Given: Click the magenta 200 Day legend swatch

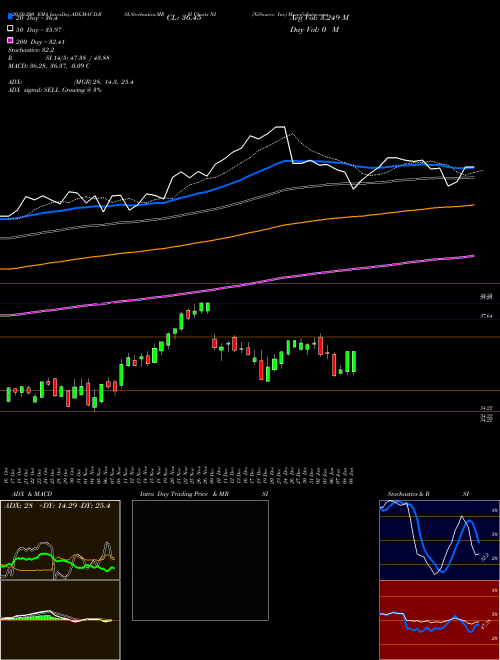Looking at the screenshot, I should (x=10, y=40).
